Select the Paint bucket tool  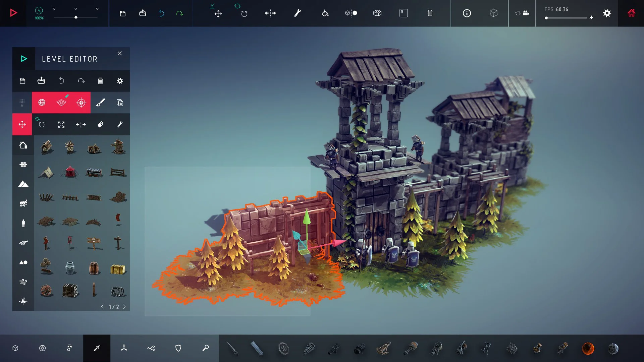click(x=324, y=13)
